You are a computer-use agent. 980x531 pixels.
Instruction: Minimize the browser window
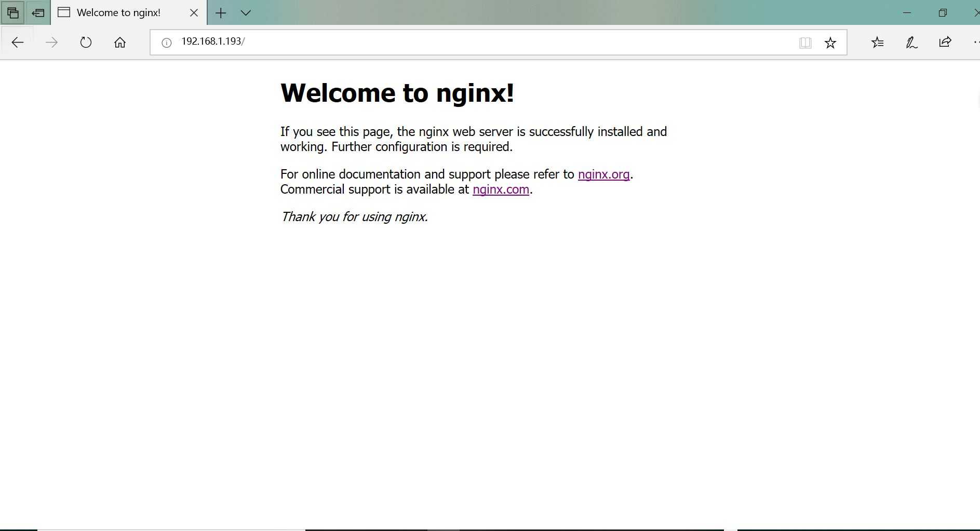coord(907,12)
